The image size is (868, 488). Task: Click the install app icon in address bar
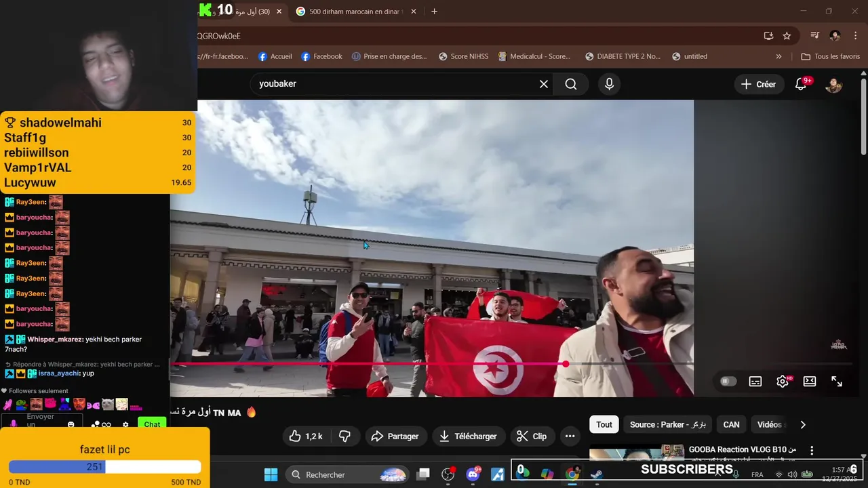pyautogui.click(x=768, y=36)
